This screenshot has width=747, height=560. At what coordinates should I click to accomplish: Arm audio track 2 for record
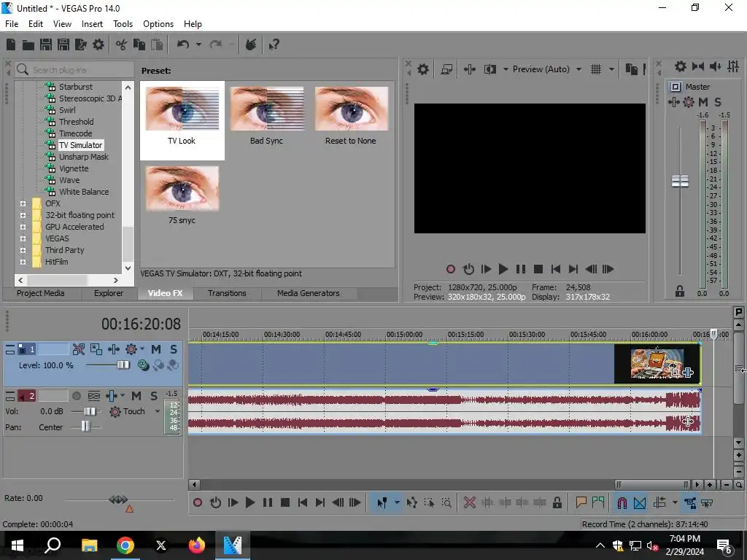[76, 396]
